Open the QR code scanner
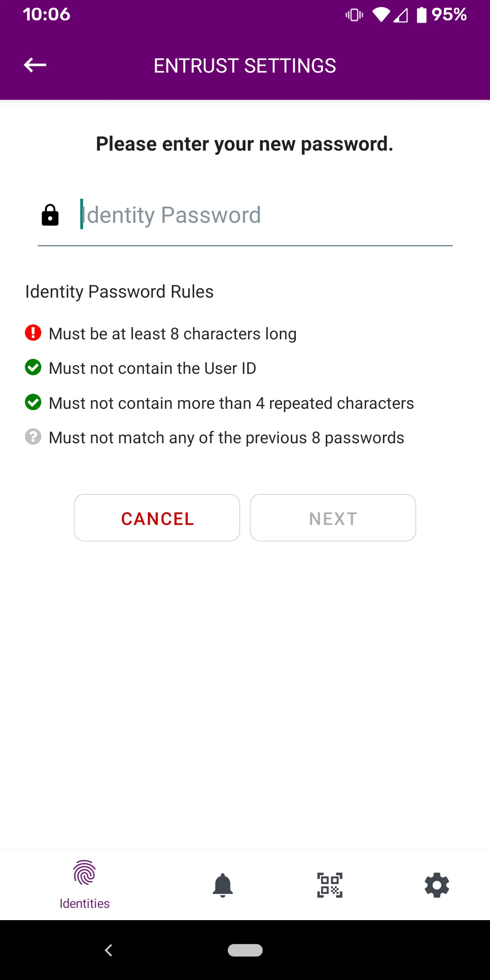This screenshot has width=490, height=980. pos(329,884)
